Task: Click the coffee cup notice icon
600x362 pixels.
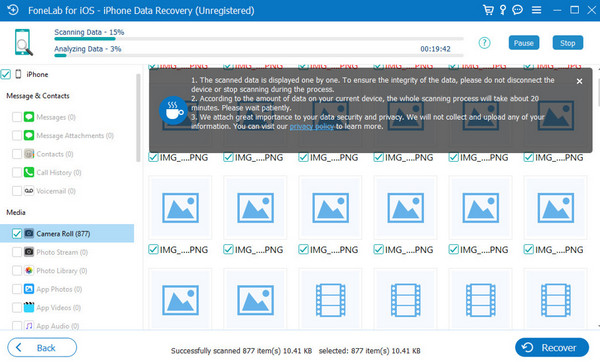Action: [174, 110]
